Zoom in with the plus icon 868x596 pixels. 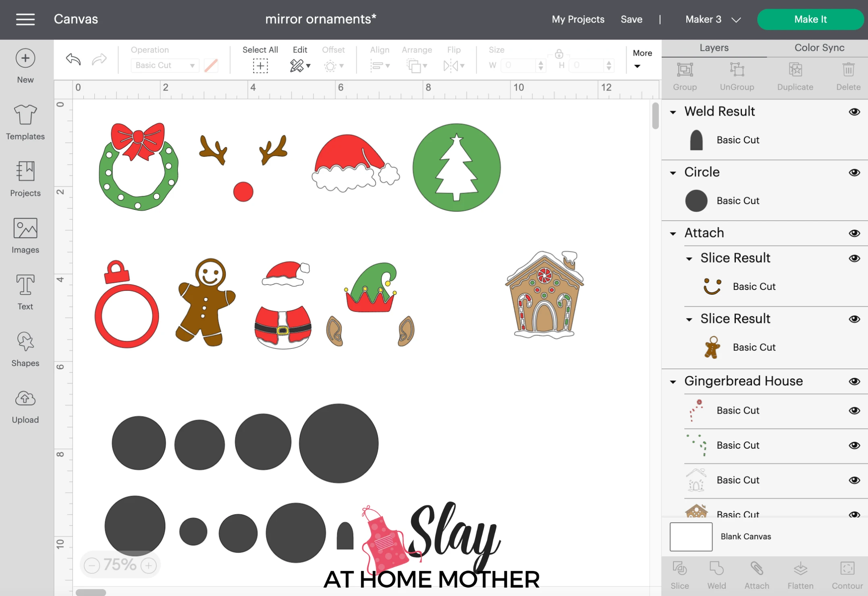[149, 565]
